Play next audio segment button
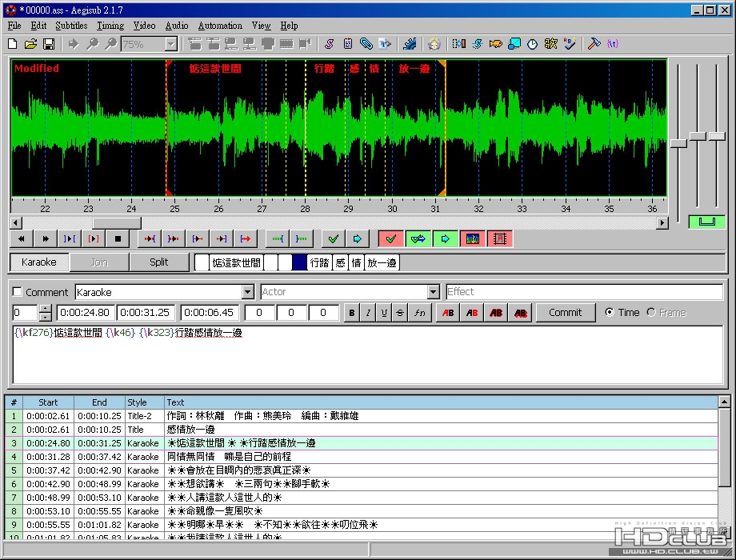Image resolution: width=736 pixels, height=560 pixels. click(45, 239)
